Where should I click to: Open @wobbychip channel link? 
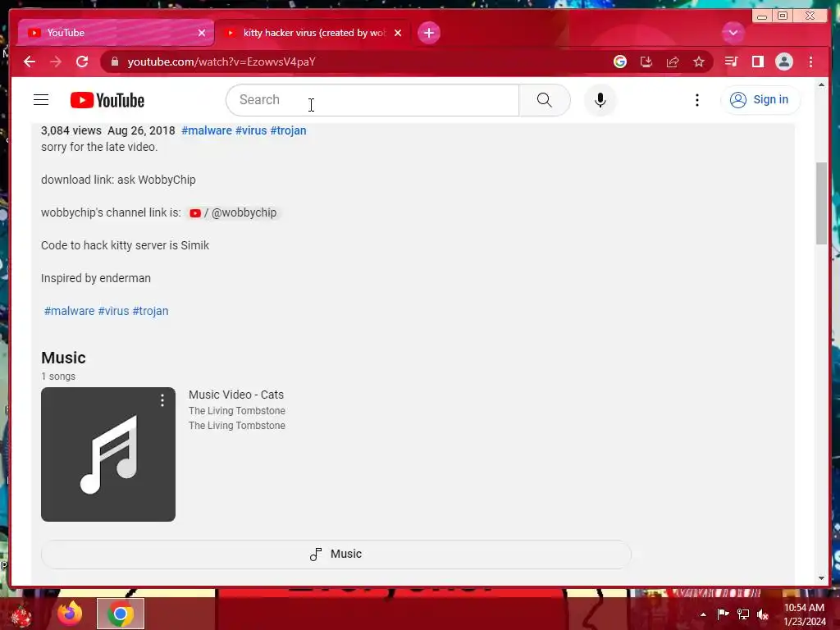[x=234, y=212]
